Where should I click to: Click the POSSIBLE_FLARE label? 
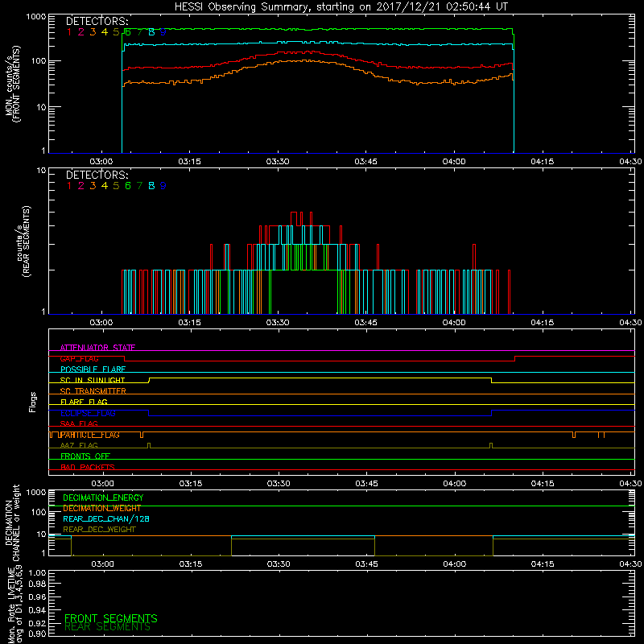point(93,369)
